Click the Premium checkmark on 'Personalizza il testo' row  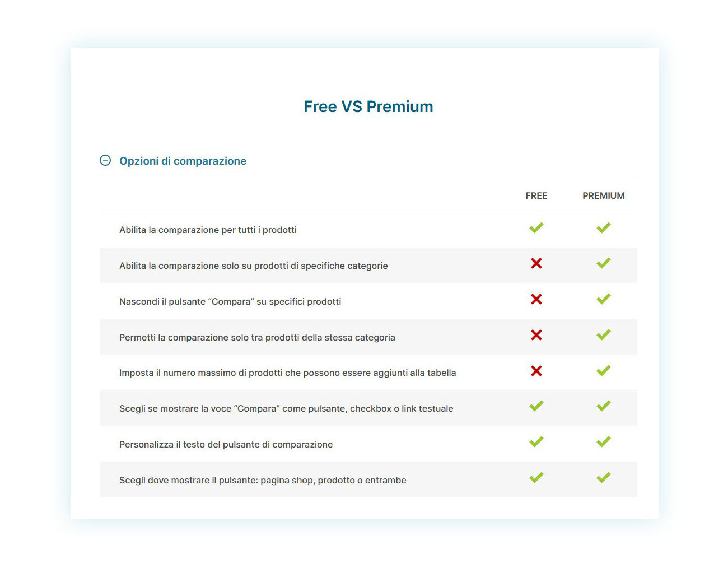[603, 442]
